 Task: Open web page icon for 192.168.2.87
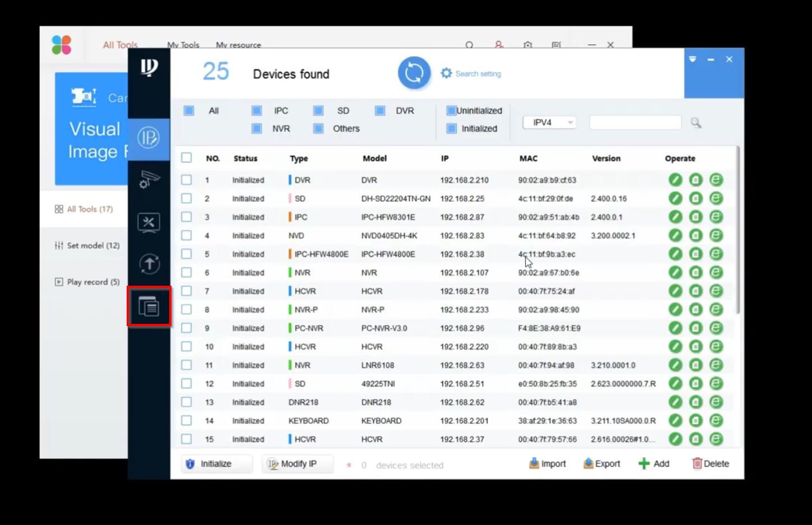point(716,217)
